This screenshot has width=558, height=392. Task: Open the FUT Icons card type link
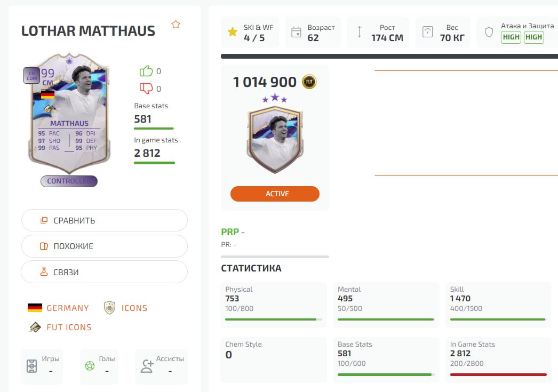point(60,327)
